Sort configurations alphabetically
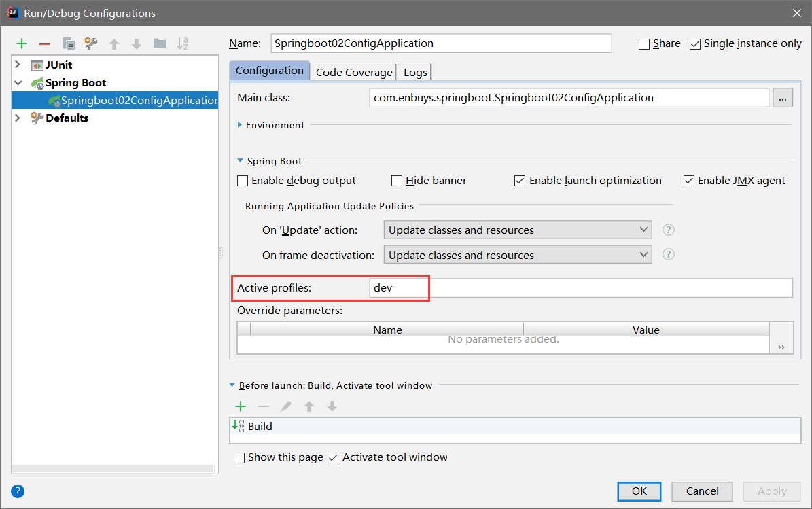 182,43
